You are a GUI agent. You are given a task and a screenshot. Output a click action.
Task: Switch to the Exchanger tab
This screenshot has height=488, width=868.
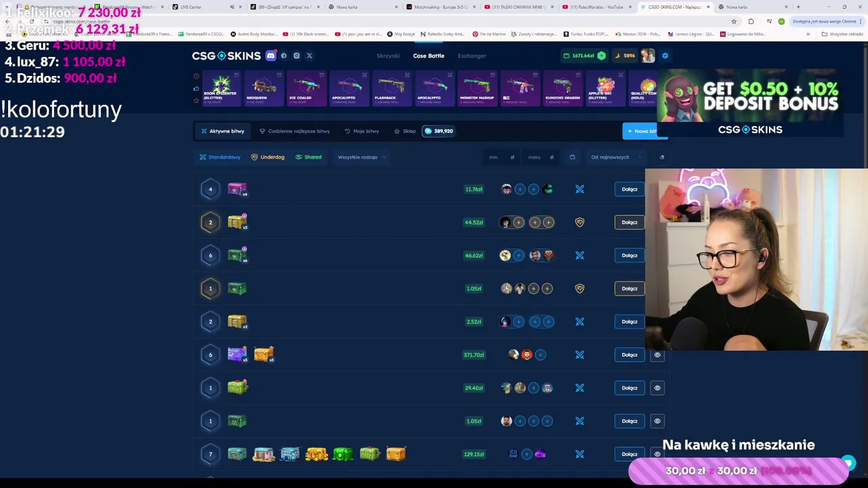472,56
